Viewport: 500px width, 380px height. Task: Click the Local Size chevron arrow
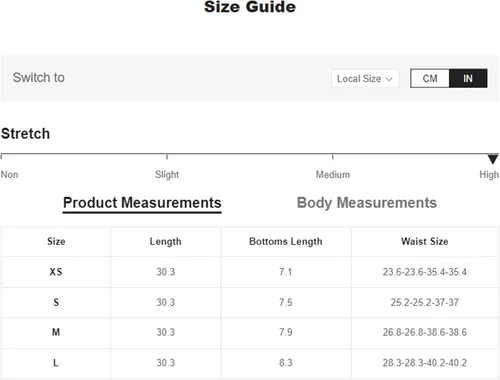tap(389, 79)
